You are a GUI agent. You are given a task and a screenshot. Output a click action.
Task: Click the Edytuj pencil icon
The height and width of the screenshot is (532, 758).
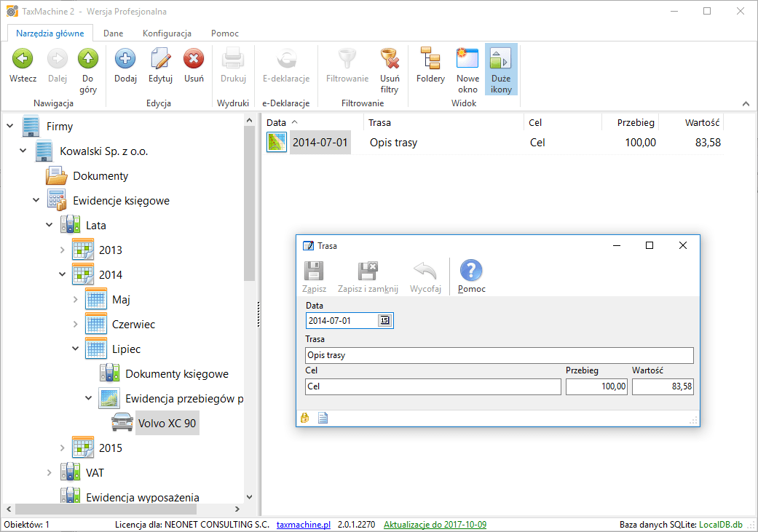coord(160,60)
